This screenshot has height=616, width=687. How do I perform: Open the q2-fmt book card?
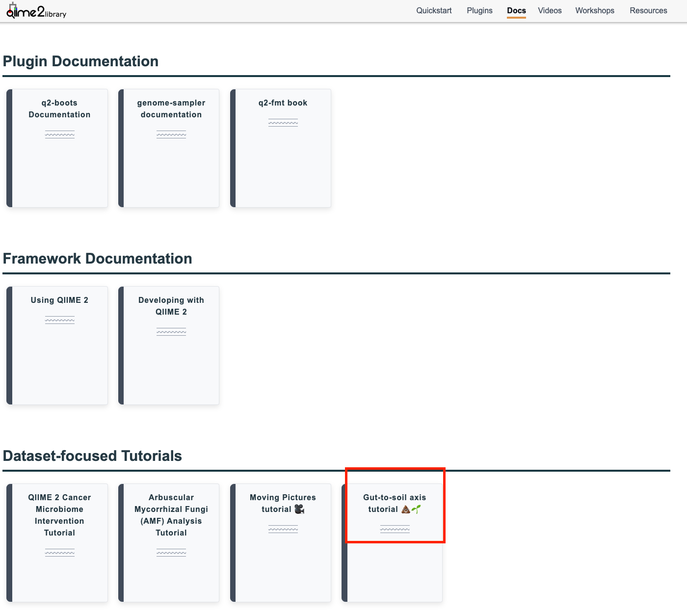point(283,148)
